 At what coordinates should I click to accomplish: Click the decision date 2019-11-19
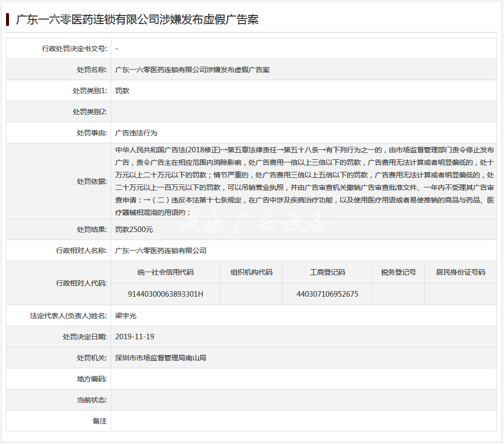(135, 337)
